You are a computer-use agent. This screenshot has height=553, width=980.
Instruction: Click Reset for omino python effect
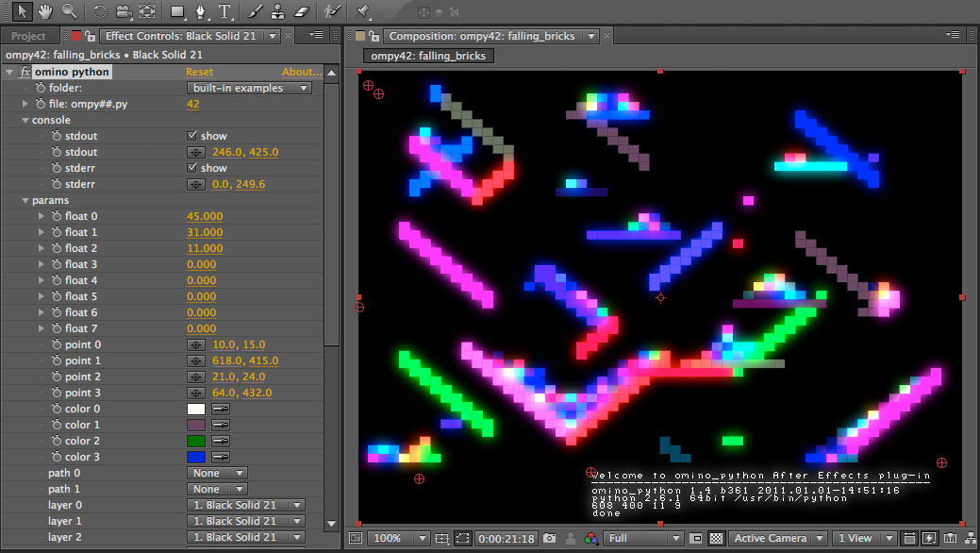coord(199,72)
